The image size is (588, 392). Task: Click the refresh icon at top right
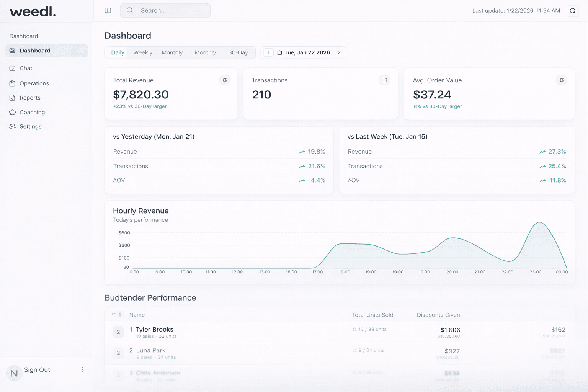click(x=573, y=11)
